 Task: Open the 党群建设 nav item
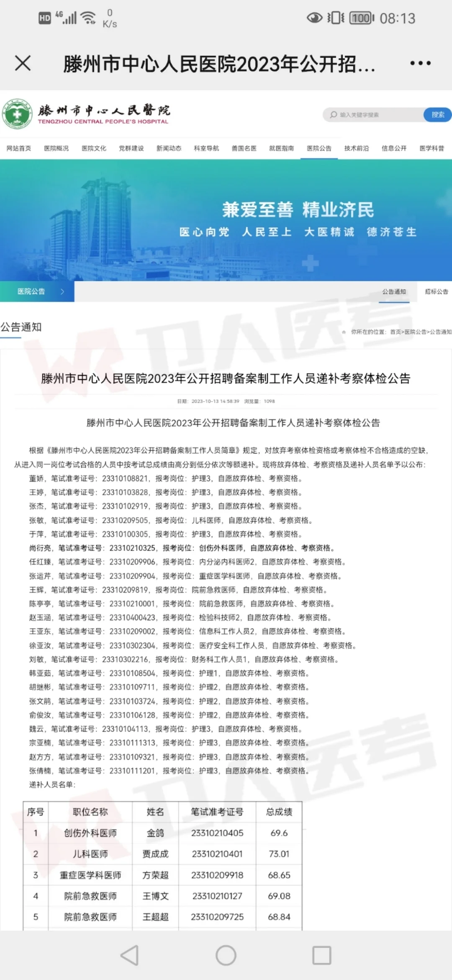[x=131, y=148]
